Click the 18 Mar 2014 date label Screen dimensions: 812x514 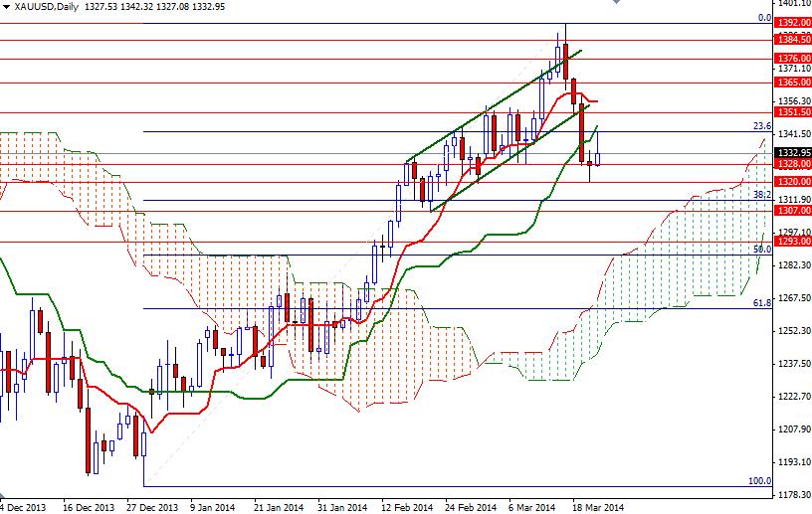tap(599, 505)
